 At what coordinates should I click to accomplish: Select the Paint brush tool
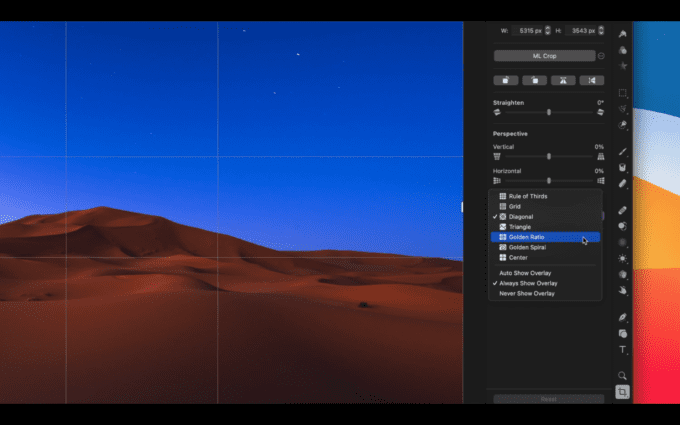pyautogui.click(x=622, y=151)
